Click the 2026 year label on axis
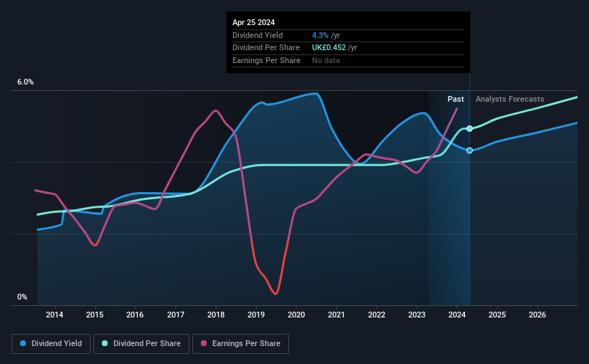The height and width of the screenshot is (364, 589). [537, 315]
